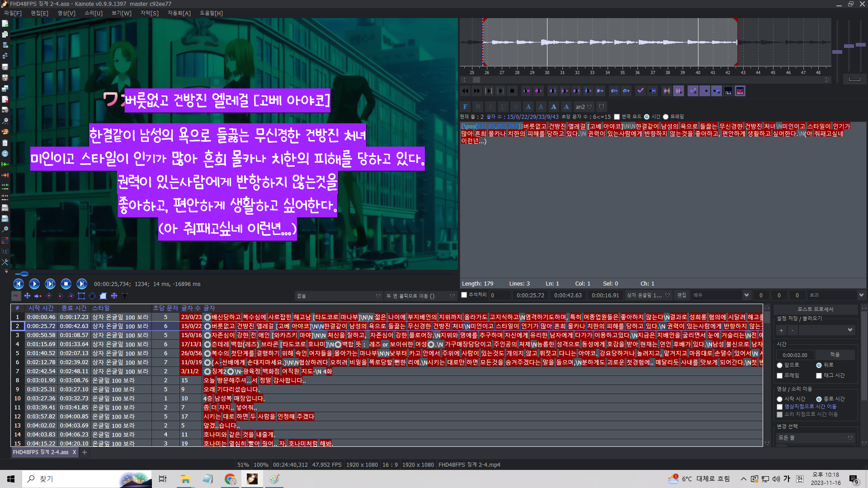Select the 시간 radio button in editor
This screenshot has width=868, height=488.
[x=646, y=117]
